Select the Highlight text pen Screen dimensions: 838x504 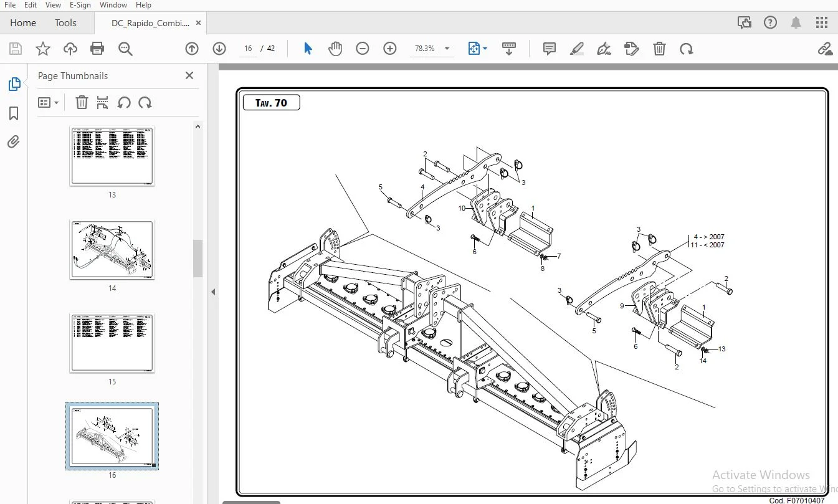pyautogui.click(x=577, y=49)
